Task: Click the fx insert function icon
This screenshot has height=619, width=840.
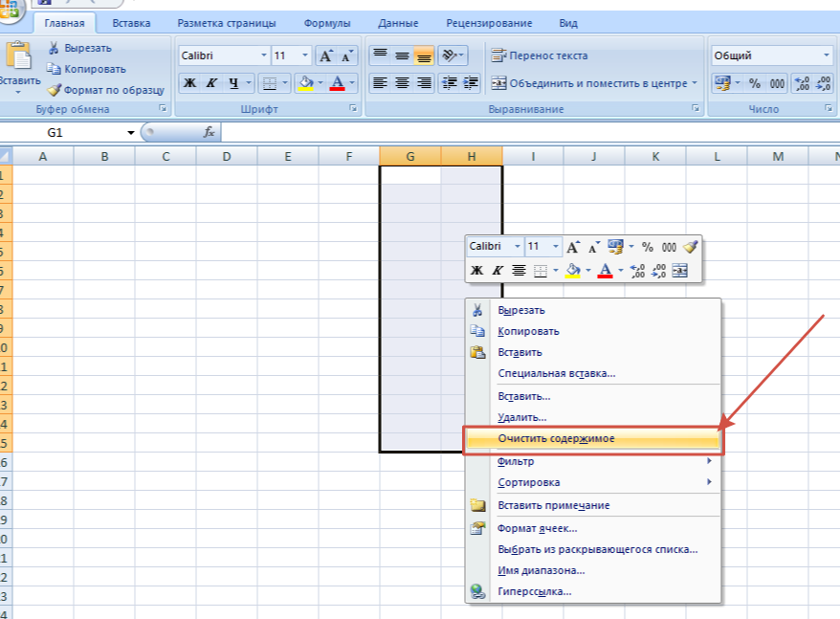Action: (210, 132)
